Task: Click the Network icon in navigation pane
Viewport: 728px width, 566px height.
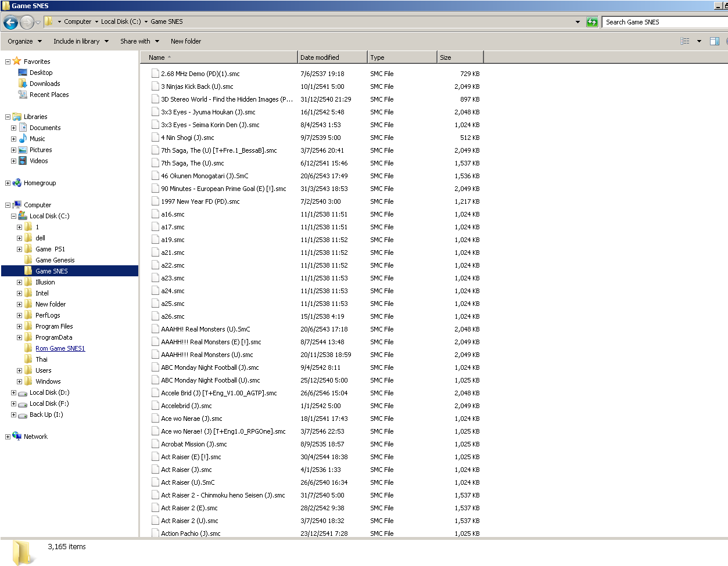Action: point(17,437)
